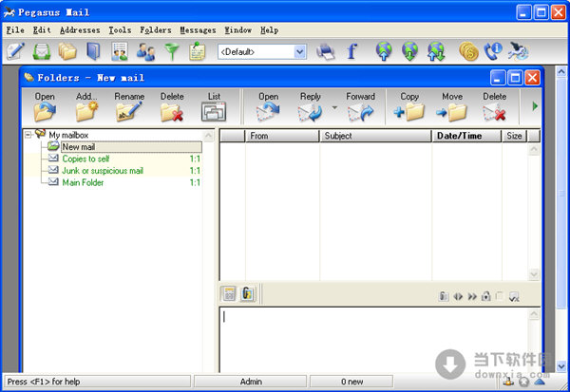
Task: Open the Window menu
Action: coord(238,30)
